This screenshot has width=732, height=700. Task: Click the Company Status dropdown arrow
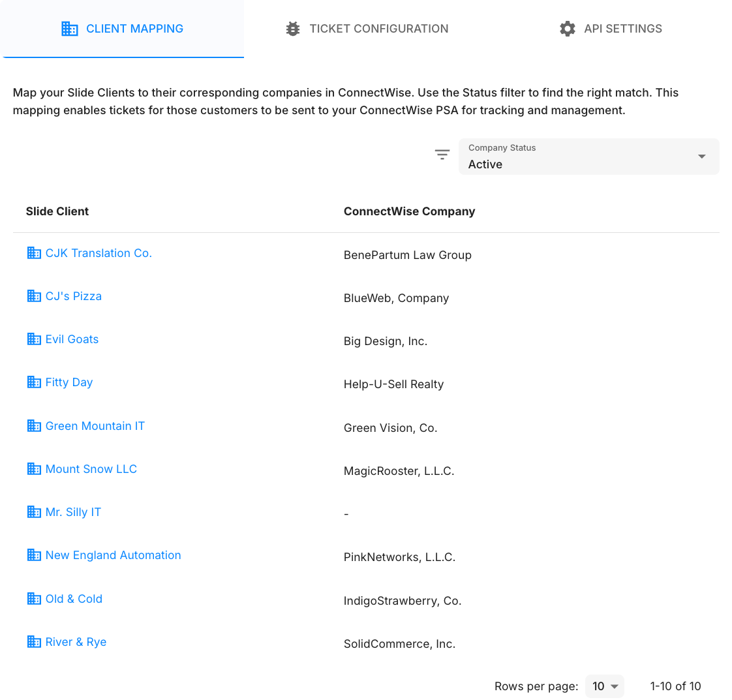click(x=702, y=157)
